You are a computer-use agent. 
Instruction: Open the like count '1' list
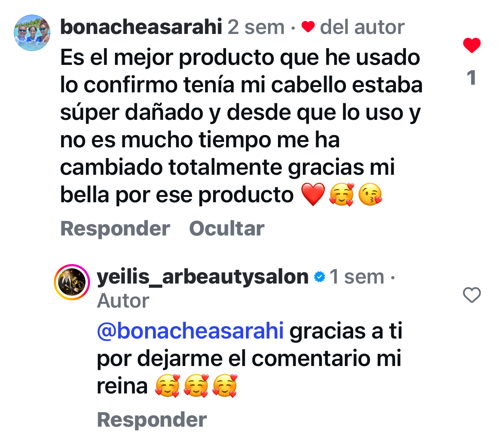pyautogui.click(x=472, y=78)
